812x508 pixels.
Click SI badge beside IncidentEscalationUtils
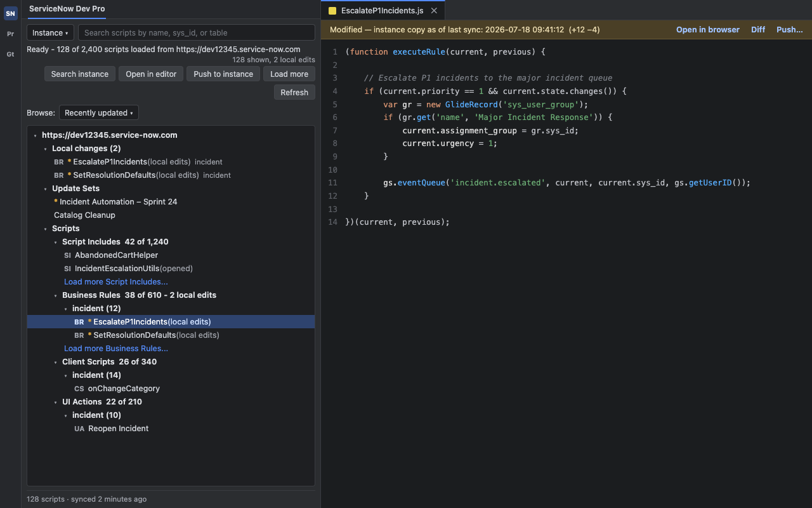[x=68, y=269]
